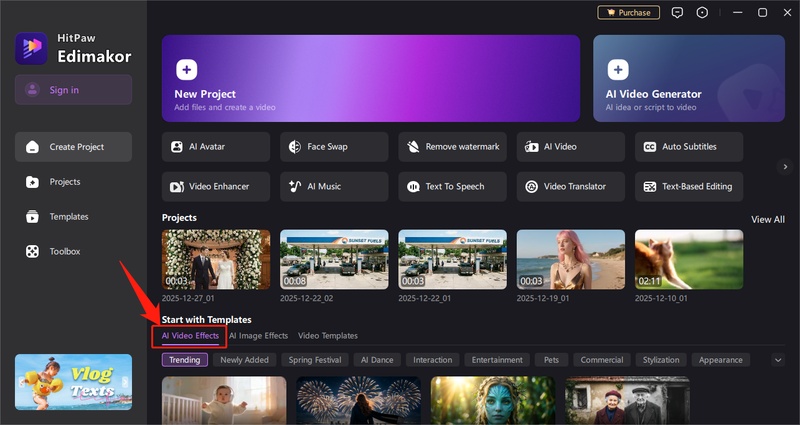
Task: Open the Auto Subtitles tool
Action: [x=689, y=147]
